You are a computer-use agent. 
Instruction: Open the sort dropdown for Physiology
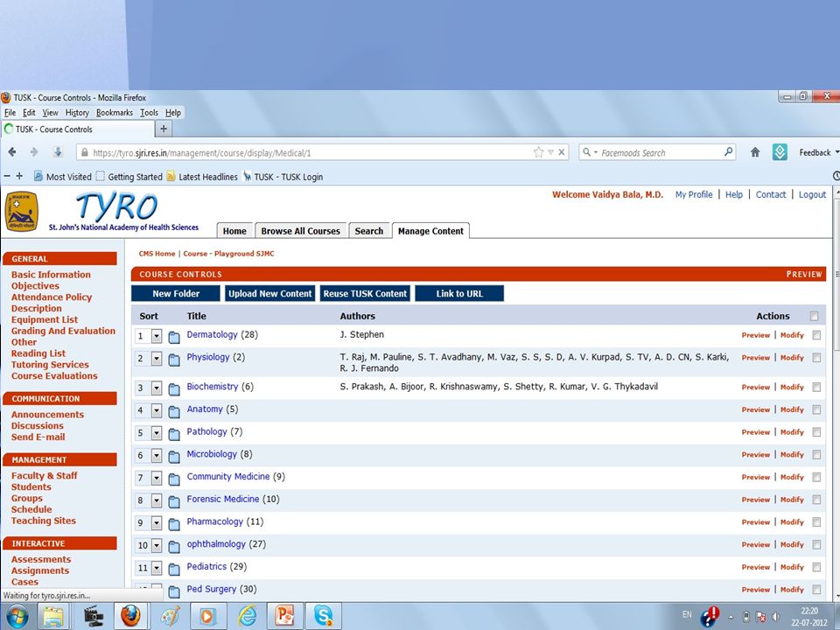[157, 359]
